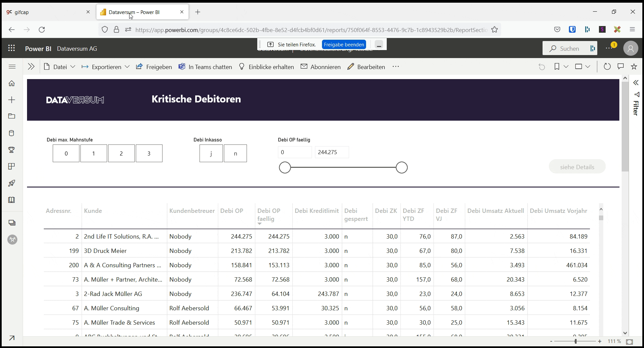Click the Create plus icon in sidebar
The height and width of the screenshot is (348, 644).
(12, 100)
